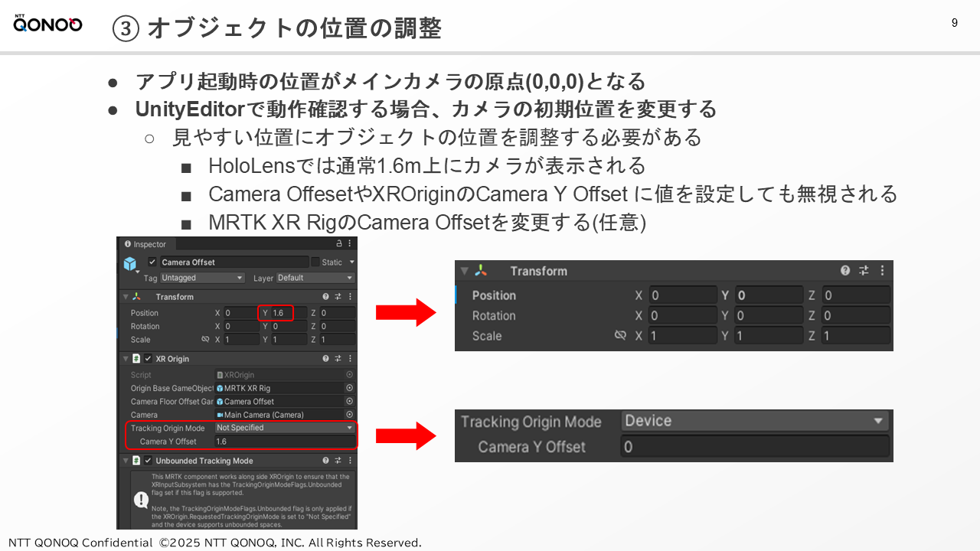Click the Camera field showing Main Camera (Camera)
This screenshot has height=551, width=980.
(x=285, y=415)
